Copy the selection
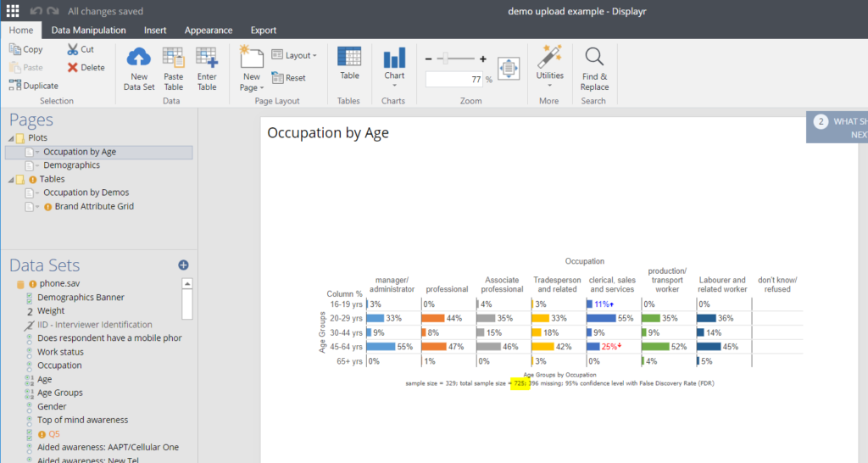Viewport: 868px width, 463px height. point(26,49)
